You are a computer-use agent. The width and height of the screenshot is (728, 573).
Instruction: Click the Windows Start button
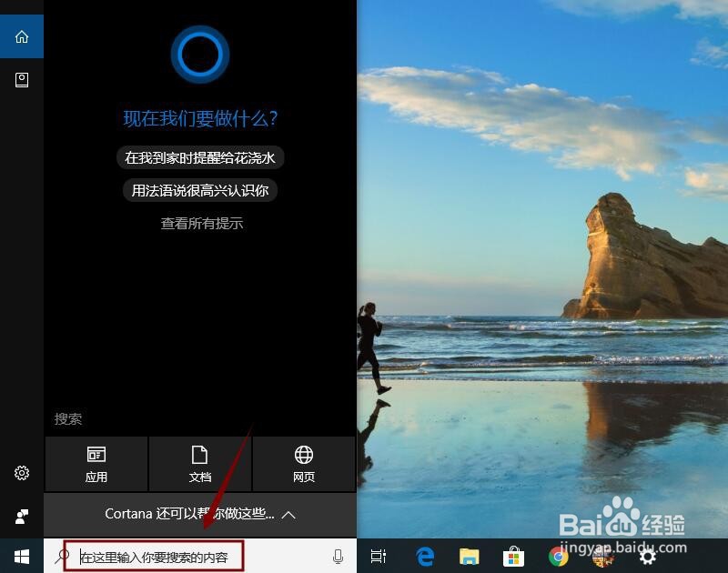pos(22,556)
